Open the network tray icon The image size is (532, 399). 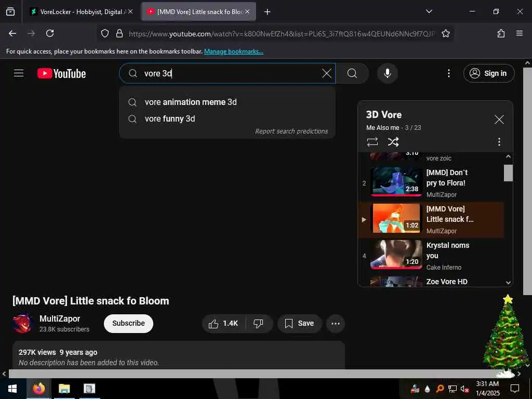click(453, 389)
